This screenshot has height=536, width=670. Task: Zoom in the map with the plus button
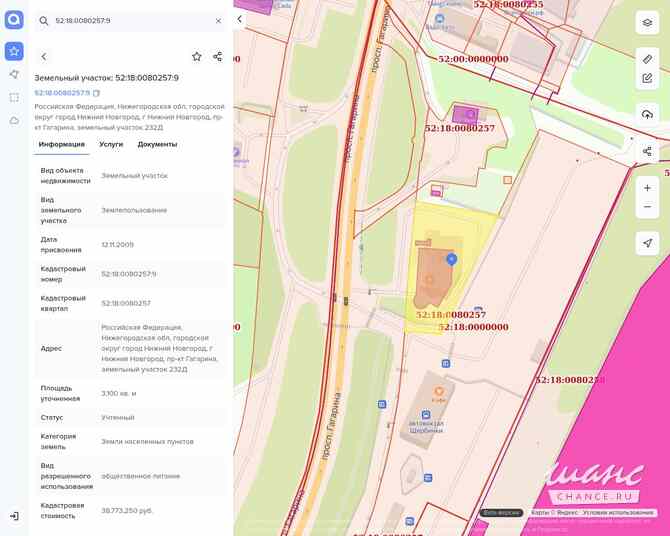pos(647,188)
